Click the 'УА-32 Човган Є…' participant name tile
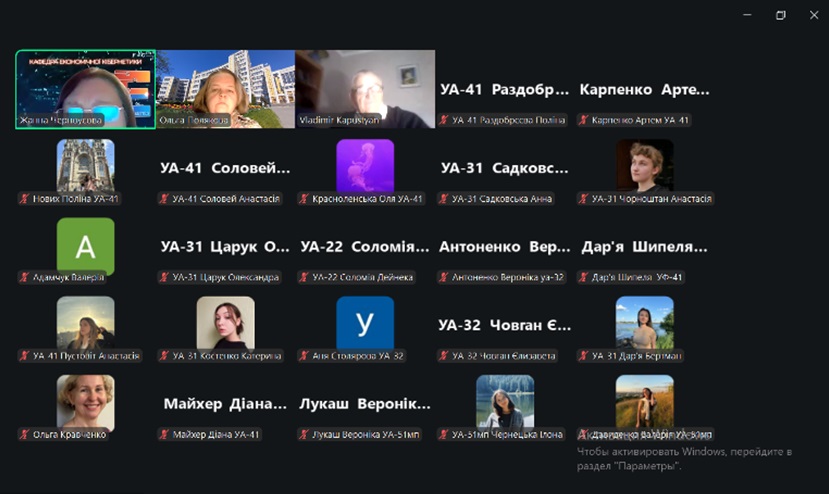Screen dimensions: 829x494 pyautogui.click(x=505, y=325)
